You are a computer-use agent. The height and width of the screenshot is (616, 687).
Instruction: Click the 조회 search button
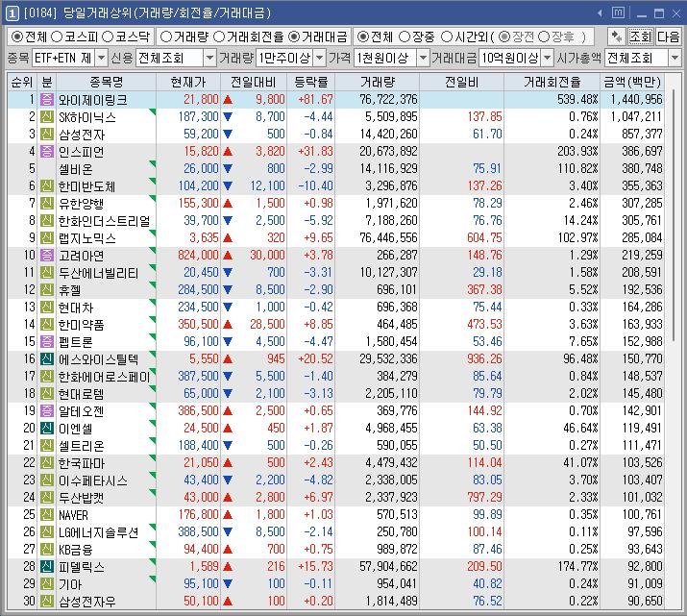click(x=641, y=37)
